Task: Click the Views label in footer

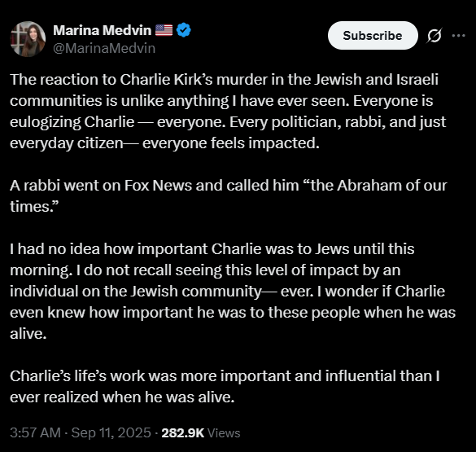Action: (x=224, y=433)
